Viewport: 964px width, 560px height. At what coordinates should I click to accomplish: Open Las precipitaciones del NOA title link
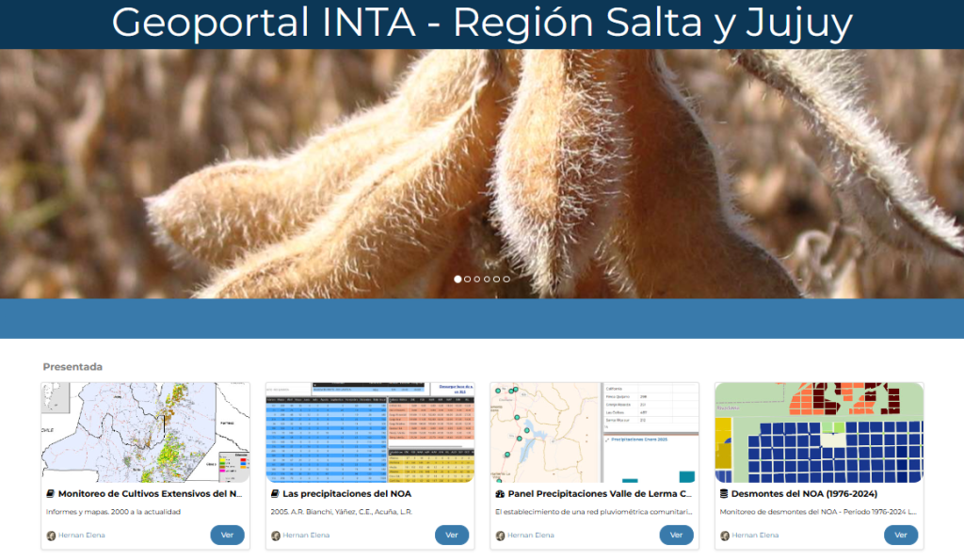point(346,493)
